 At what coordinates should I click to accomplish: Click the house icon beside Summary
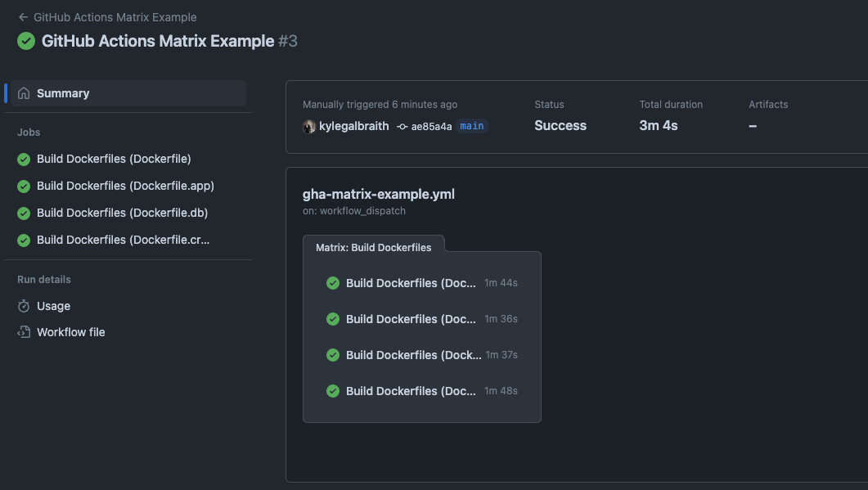(x=23, y=92)
